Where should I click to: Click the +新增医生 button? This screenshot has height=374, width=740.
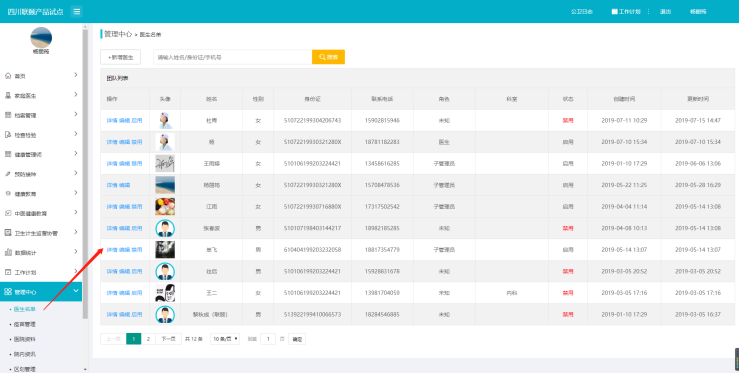pos(120,57)
